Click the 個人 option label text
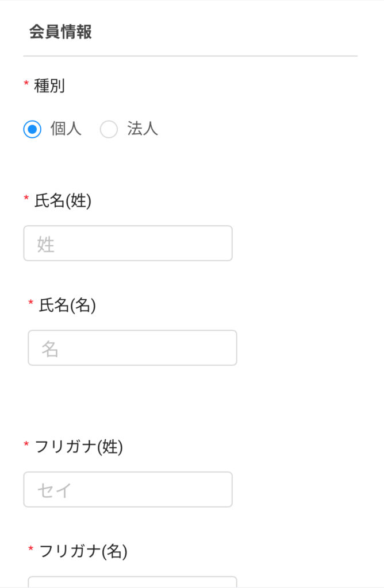Image resolution: width=384 pixels, height=588 pixels. tap(66, 129)
